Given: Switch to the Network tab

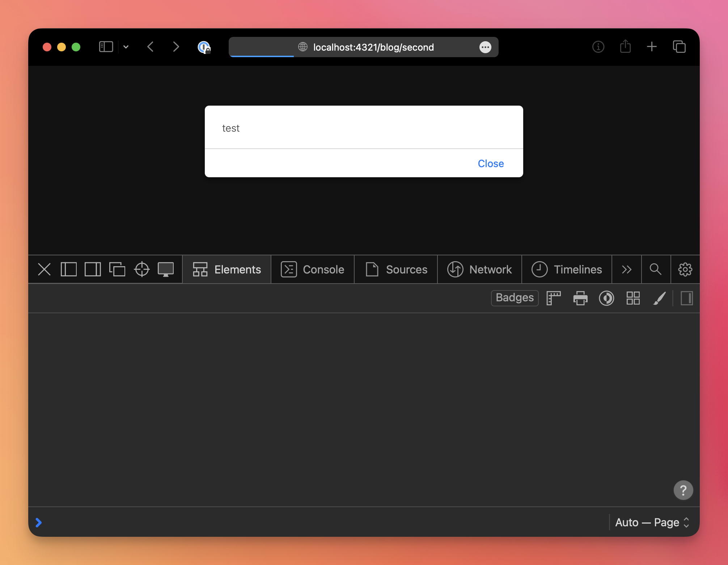Looking at the screenshot, I should pos(479,269).
